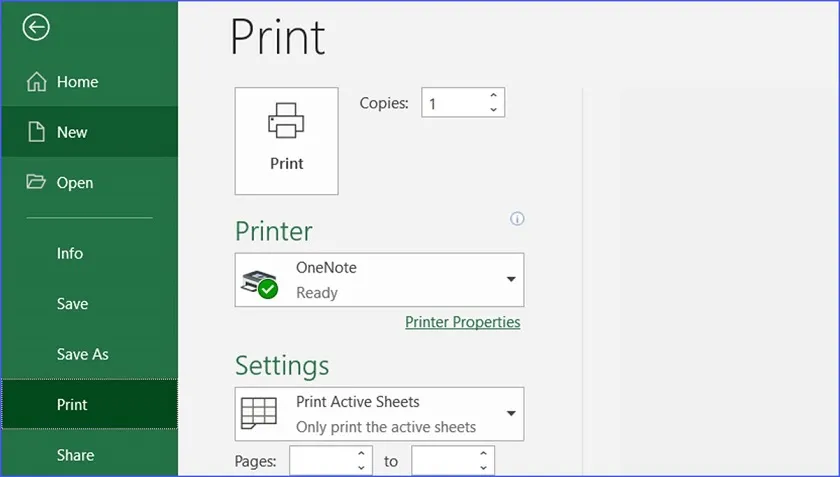Click the Pages start number field
The height and width of the screenshot is (477, 840).
pos(322,461)
